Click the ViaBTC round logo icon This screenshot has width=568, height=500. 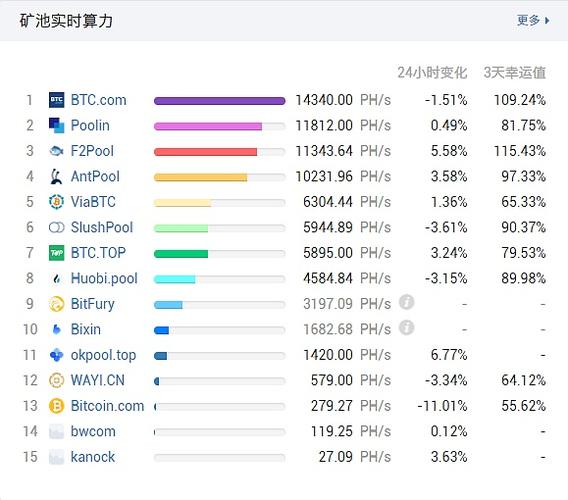pos(57,202)
